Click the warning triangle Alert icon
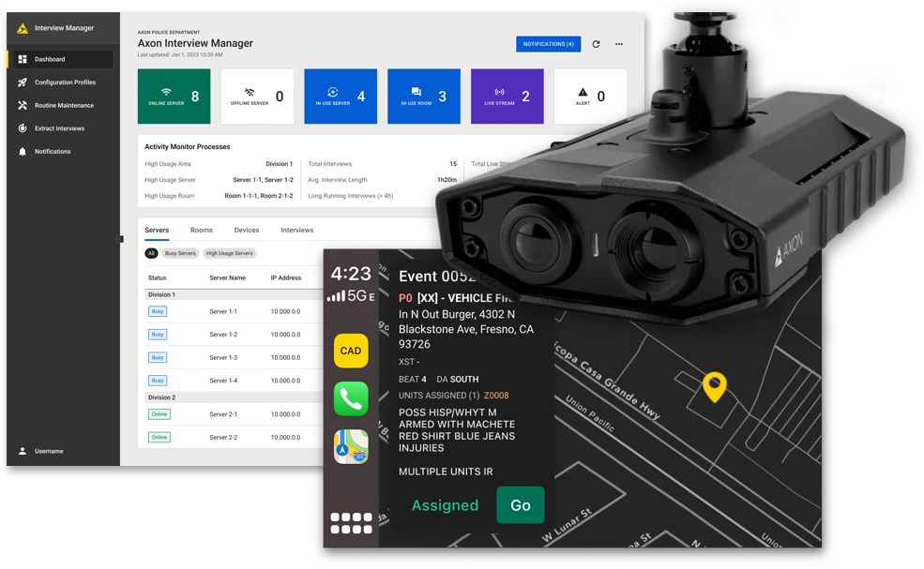924x569 pixels. tap(583, 92)
